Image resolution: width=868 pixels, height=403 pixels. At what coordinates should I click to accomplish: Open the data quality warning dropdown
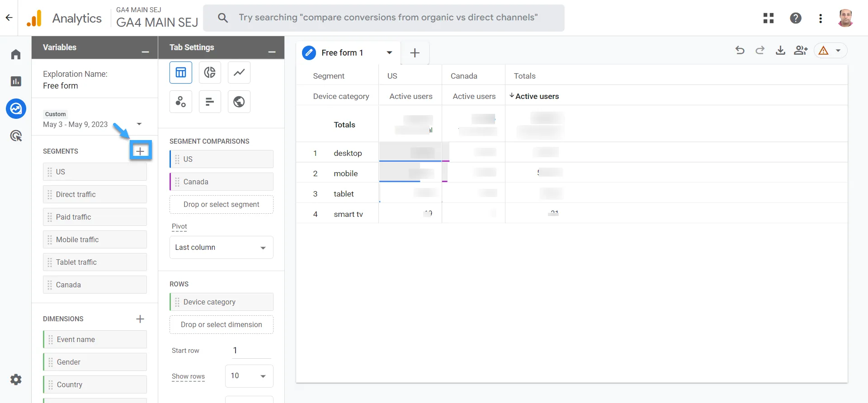point(830,51)
